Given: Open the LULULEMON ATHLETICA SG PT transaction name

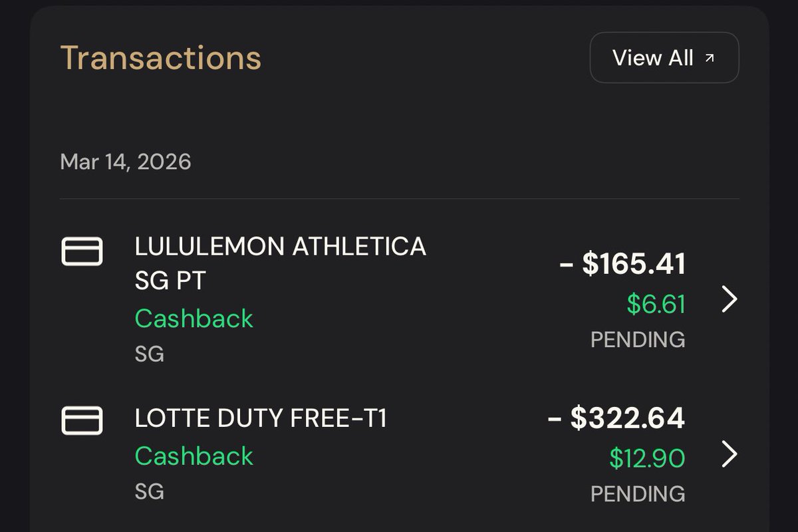Looking at the screenshot, I should tap(280, 263).
